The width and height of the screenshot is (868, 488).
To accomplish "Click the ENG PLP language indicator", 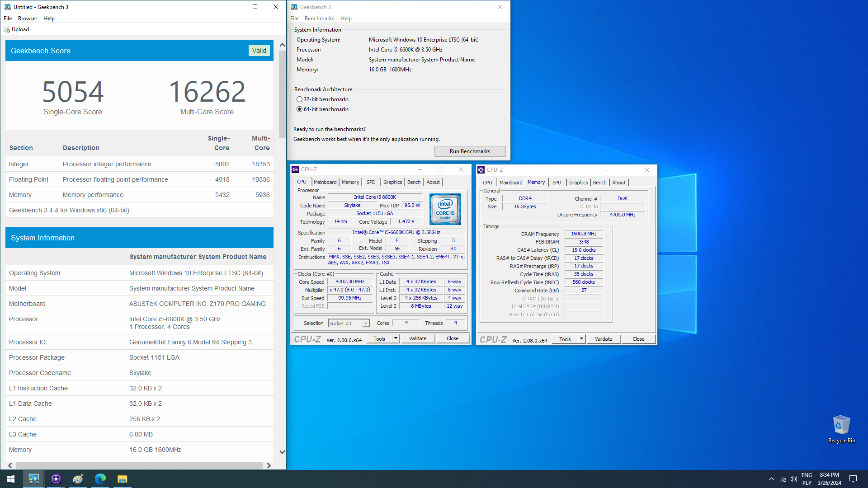I will [807, 479].
